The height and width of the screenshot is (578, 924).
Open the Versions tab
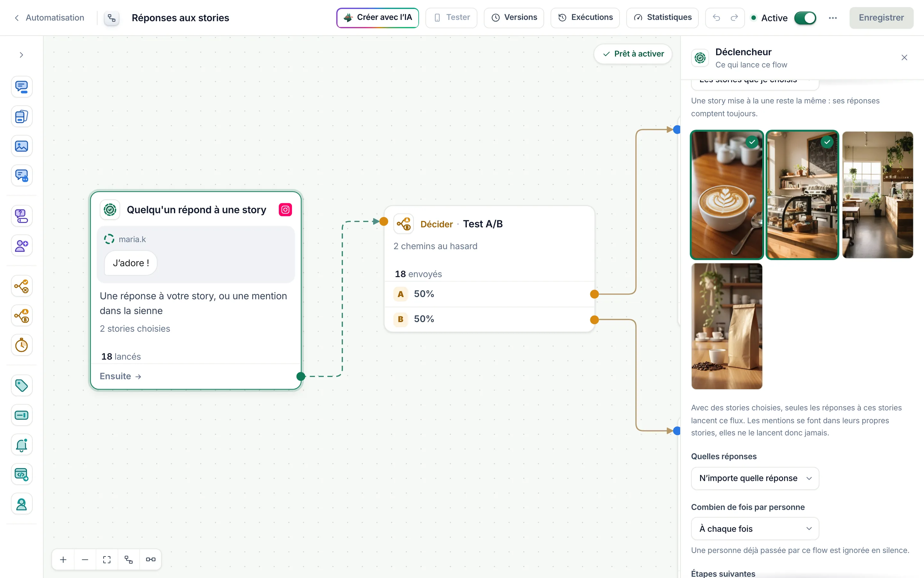pos(514,18)
